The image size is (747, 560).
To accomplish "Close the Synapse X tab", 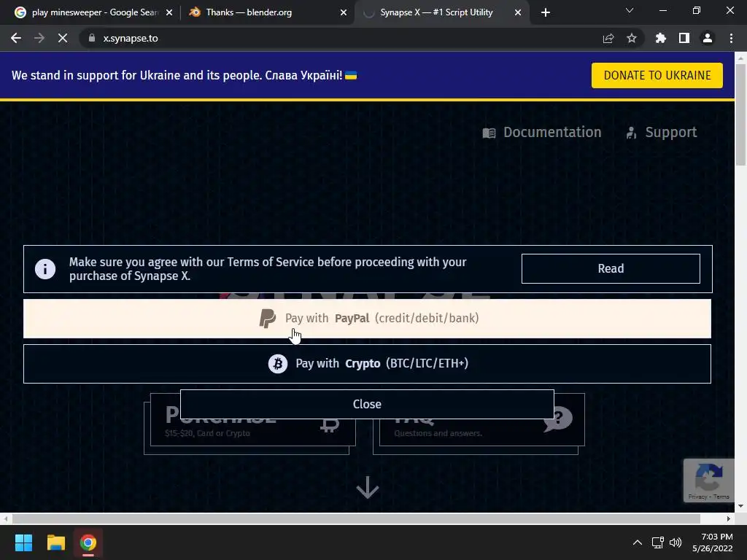I will 518,12.
